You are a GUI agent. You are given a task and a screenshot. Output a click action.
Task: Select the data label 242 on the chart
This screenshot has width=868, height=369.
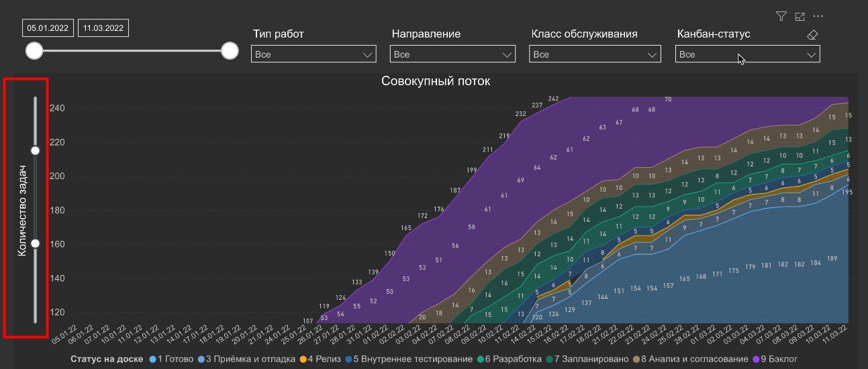tap(553, 99)
